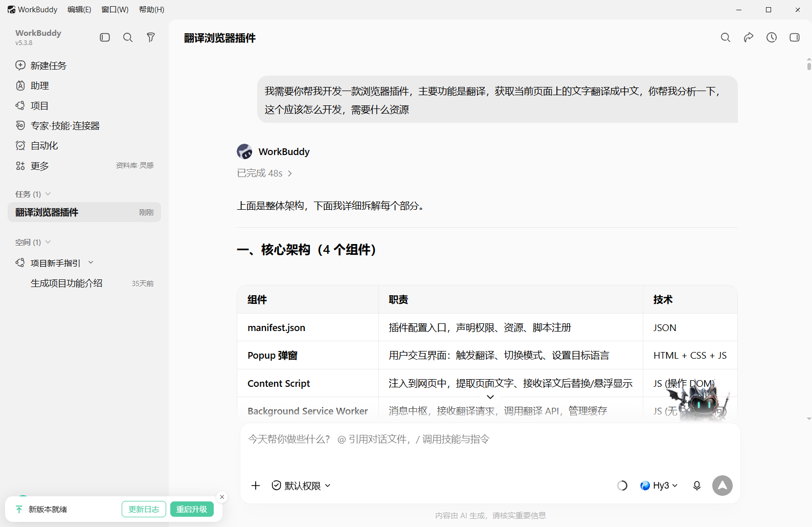The height and width of the screenshot is (527, 812).
Task: Click the scroll-to-bottom arrow
Action: [490, 397]
